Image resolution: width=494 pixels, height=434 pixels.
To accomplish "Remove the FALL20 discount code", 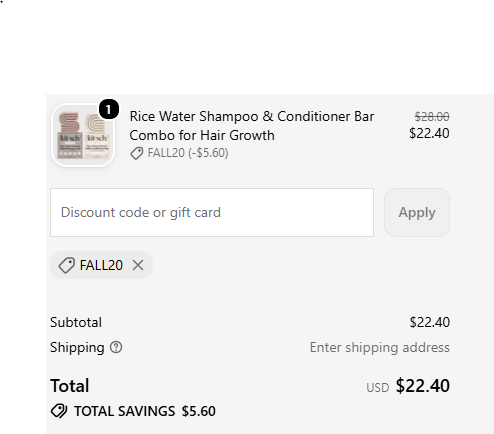I will (138, 265).
